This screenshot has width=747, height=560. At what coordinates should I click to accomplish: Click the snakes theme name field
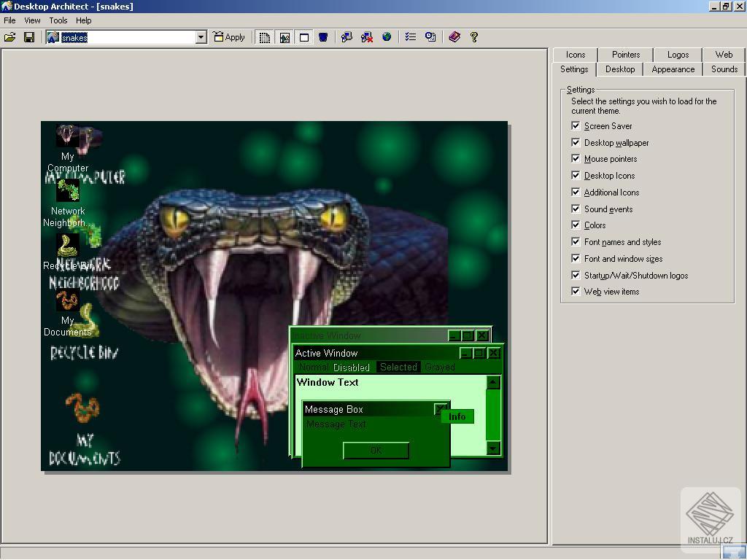[124, 37]
